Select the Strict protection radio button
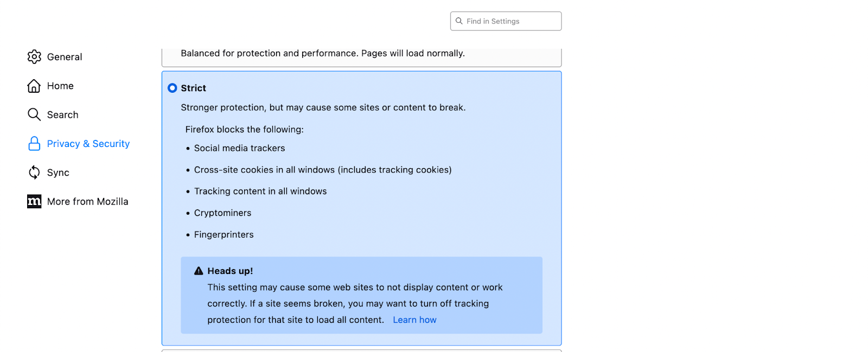The height and width of the screenshot is (352, 868). click(x=173, y=88)
